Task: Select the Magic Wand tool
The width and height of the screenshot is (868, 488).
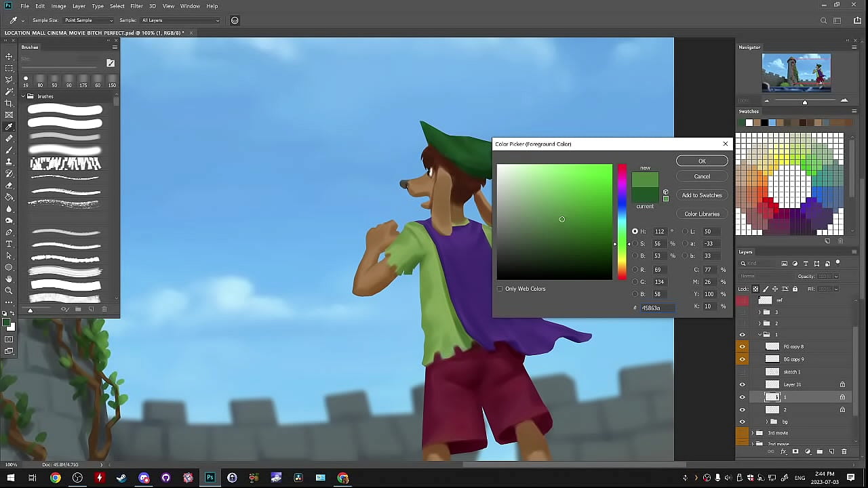Action: [x=9, y=91]
